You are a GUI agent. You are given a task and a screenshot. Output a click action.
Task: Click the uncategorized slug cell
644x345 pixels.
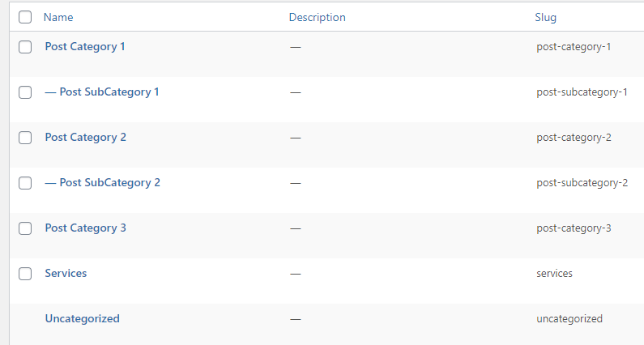click(x=569, y=319)
